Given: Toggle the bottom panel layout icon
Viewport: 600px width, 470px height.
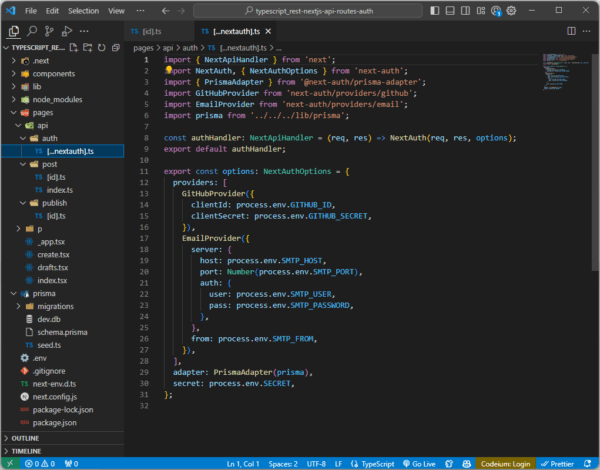Looking at the screenshot, I should click(x=450, y=11).
